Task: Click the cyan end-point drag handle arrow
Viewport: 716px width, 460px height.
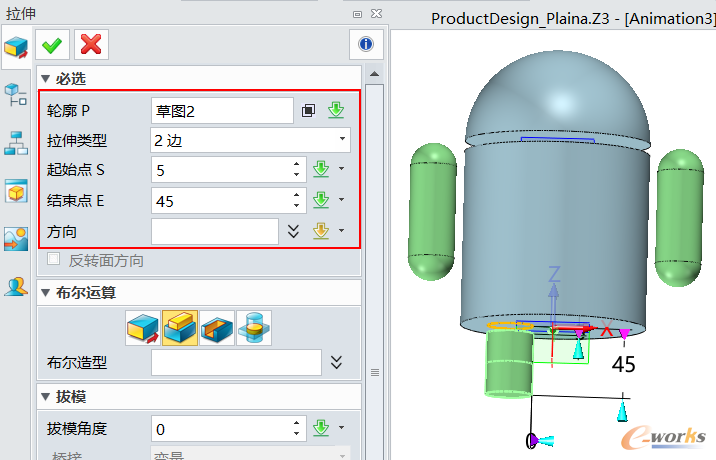Action: (x=622, y=410)
